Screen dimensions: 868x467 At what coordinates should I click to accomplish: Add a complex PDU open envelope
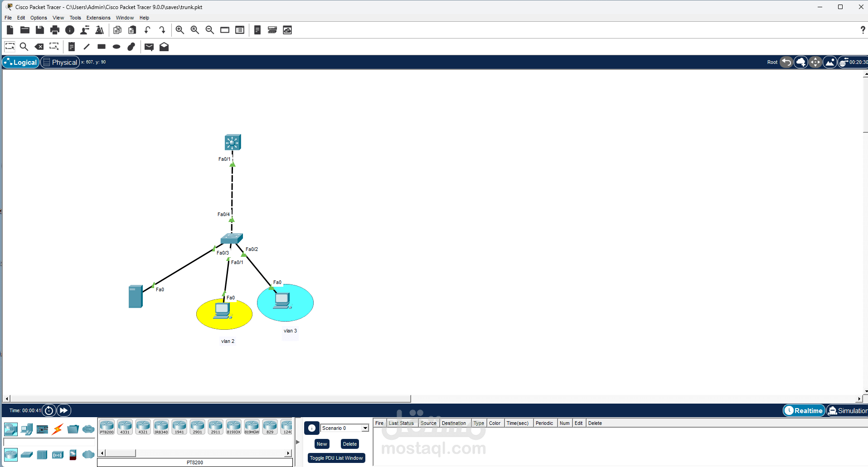(164, 47)
